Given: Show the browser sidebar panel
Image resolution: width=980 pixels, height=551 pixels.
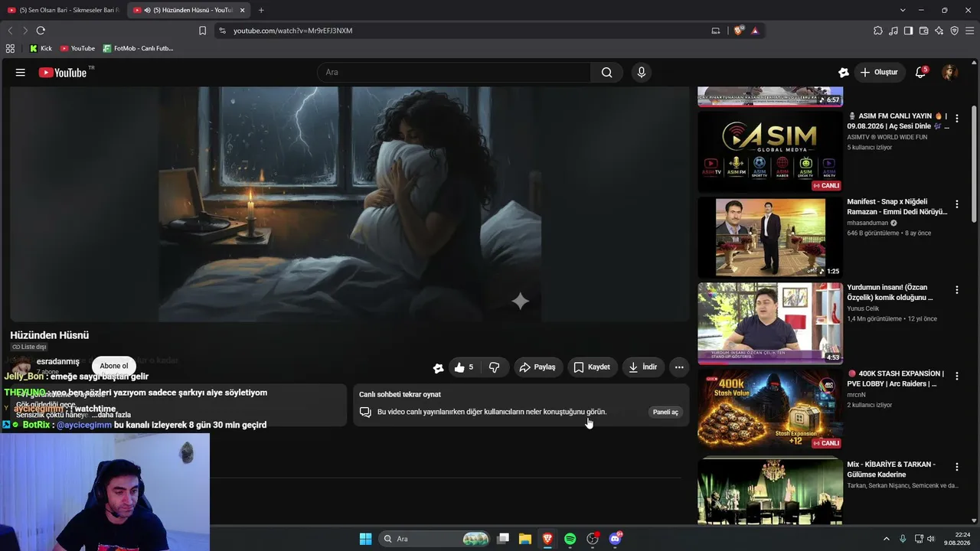Looking at the screenshot, I should point(908,31).
